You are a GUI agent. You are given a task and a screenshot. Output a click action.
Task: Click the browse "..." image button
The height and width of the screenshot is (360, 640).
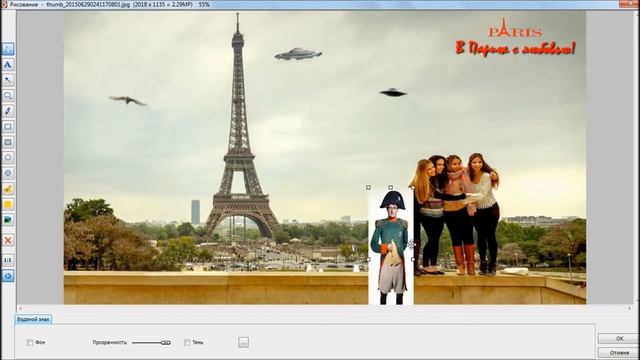[x=243, y=342]
